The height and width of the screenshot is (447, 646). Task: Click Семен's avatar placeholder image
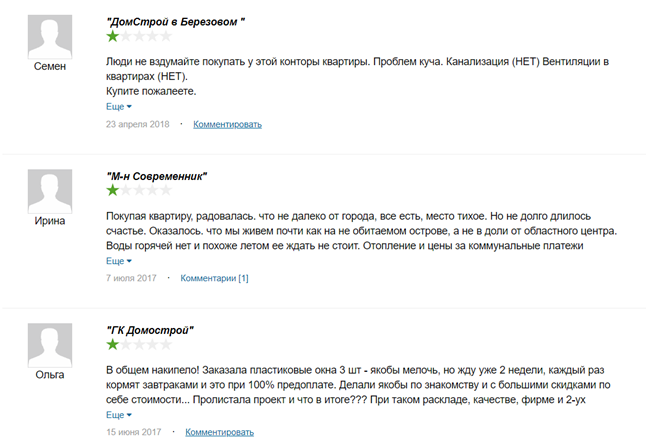(50, 37)
